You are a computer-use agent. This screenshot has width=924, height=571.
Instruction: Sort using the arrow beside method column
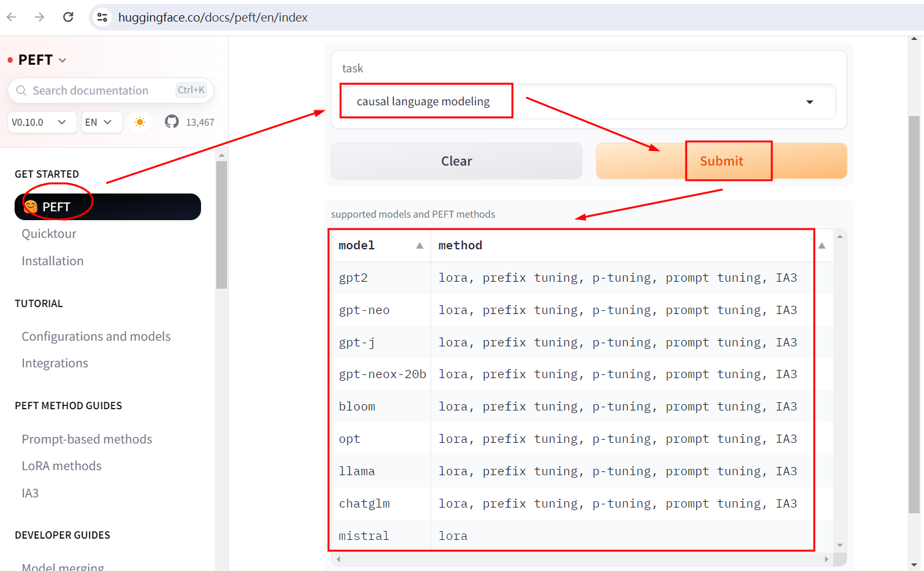tap(822, 246)
